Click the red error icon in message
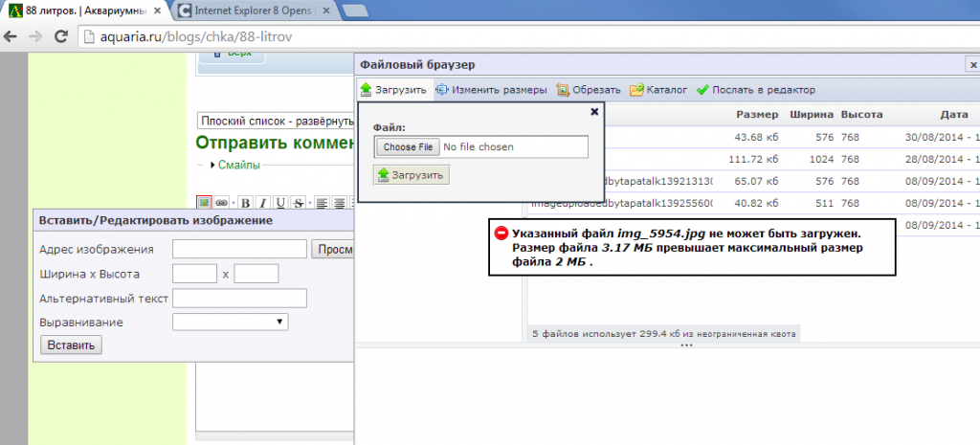Image resolution: width=980 pixels, height=445 pixels. pos(501,234)
